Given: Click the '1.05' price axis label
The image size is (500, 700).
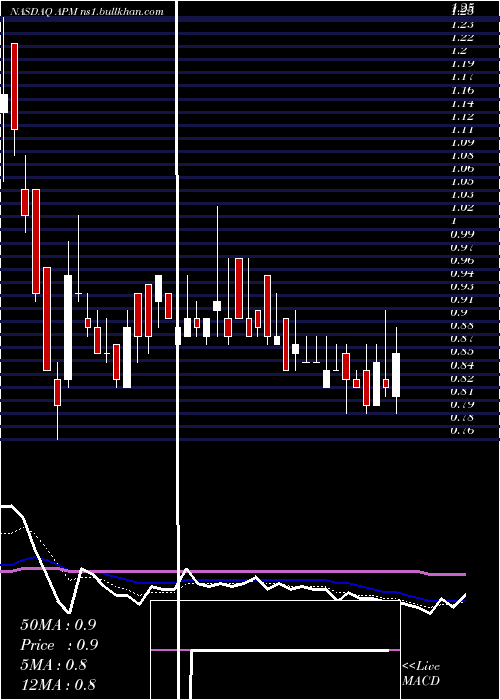Looking at the screenshot, I should tap(462, 182).
